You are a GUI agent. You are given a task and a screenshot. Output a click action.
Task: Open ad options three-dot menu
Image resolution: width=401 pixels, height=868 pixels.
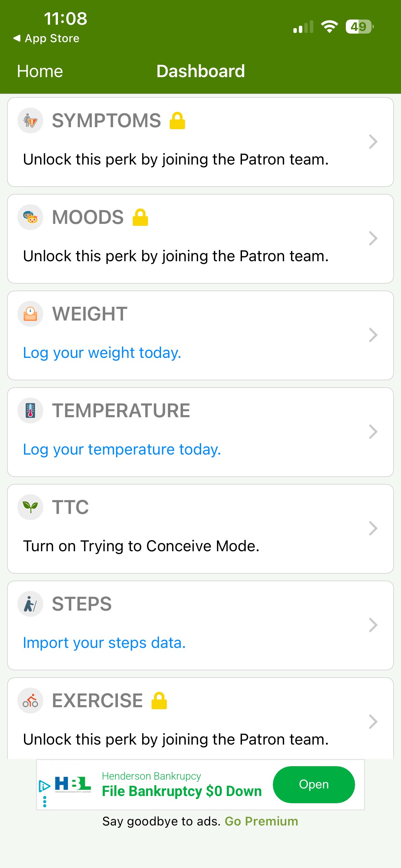click(45, 802)
